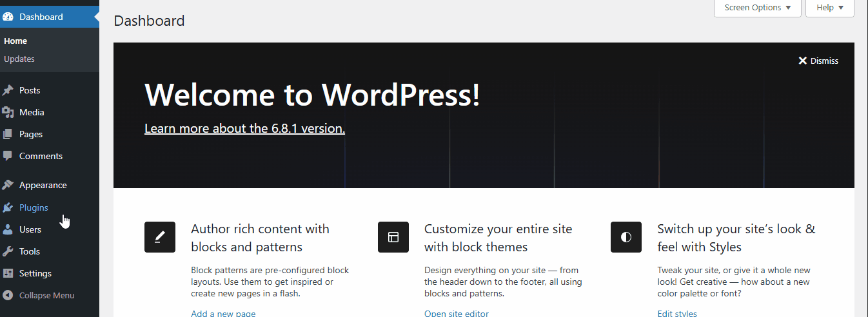868x317 pixels.
Task: Click the Dashboard gauge icon in sidebar
Action: [x=8, y=17]
